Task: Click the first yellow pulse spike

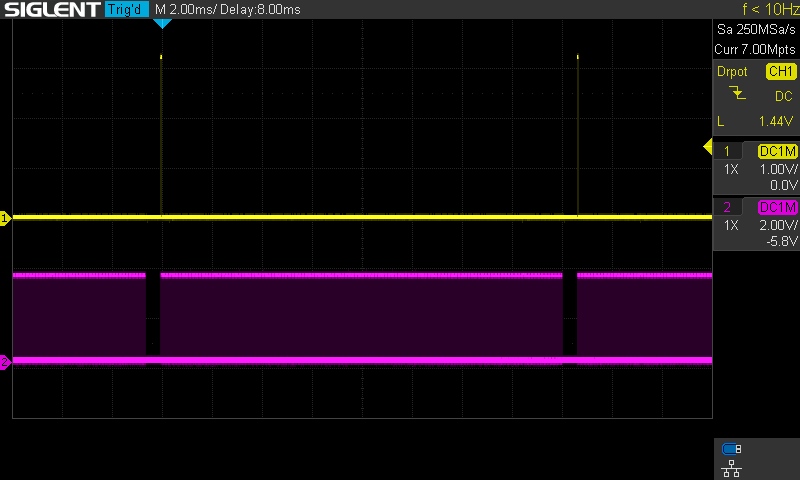Action: pyautogui.click(x=161, y=135)
